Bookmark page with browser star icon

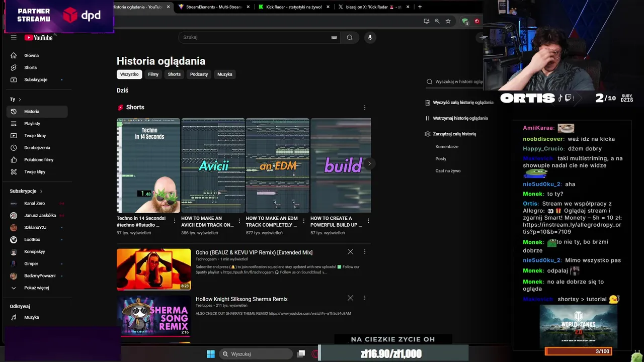point(448,21)
